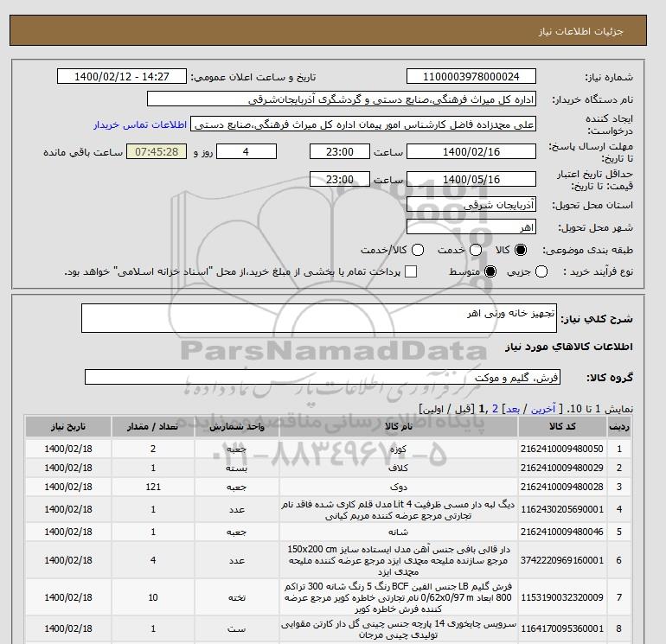Screen dimensions: 666x644
Task: Click the price validity time 23:00
Action: coord(340,179)
